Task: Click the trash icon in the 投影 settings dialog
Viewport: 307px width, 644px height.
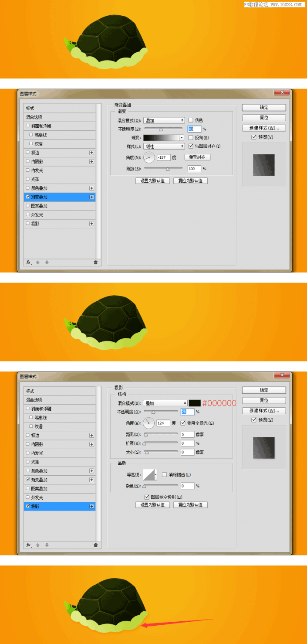Action: (95, 545)
